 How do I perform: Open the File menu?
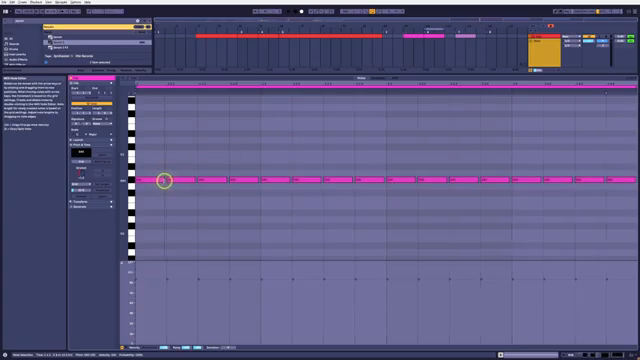pos(4,2)
